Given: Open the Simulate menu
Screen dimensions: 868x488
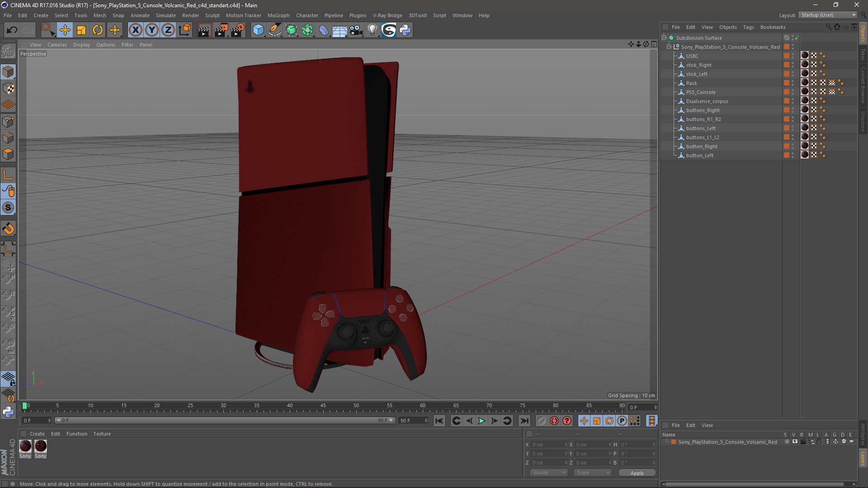Looking at the screenshot, I should coord(166,15).
